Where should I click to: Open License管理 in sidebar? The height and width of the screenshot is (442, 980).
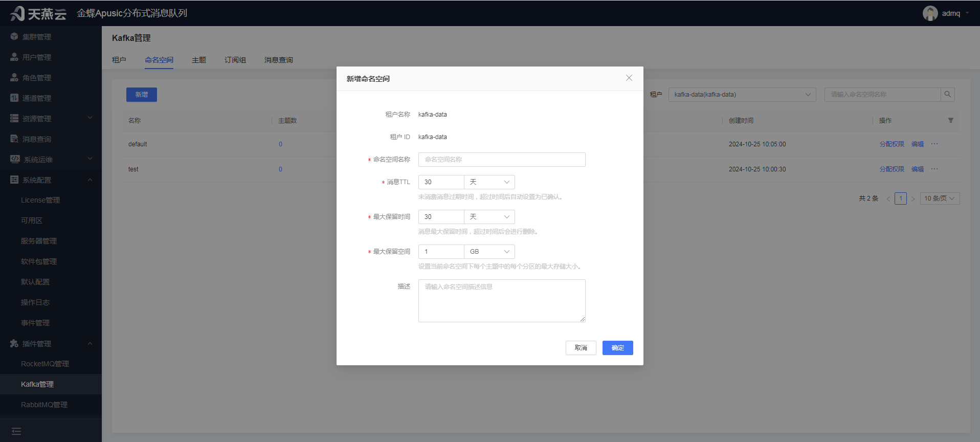click(x=51, y=200)
